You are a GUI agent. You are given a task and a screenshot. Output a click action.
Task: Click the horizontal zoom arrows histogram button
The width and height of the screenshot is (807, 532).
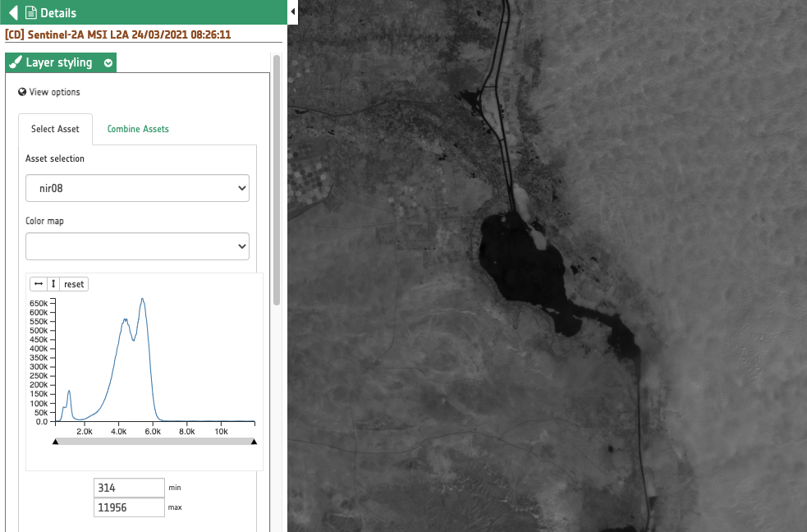(x=38, y=284)
